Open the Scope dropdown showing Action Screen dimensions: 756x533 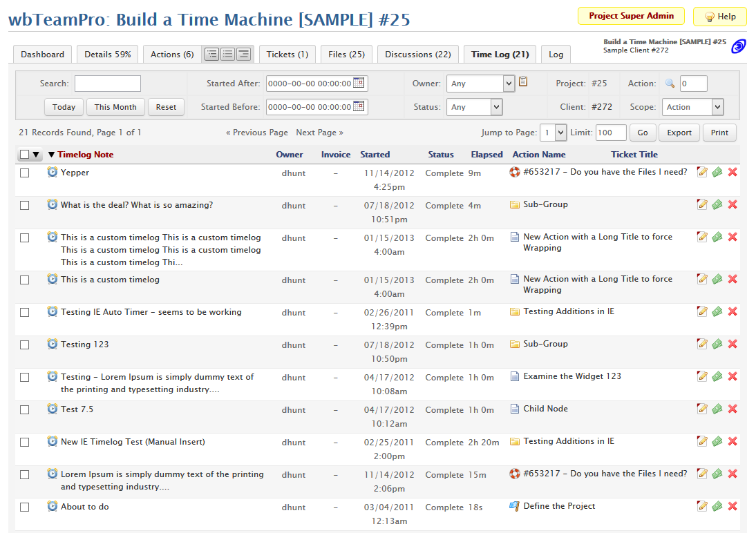point(692,106)
